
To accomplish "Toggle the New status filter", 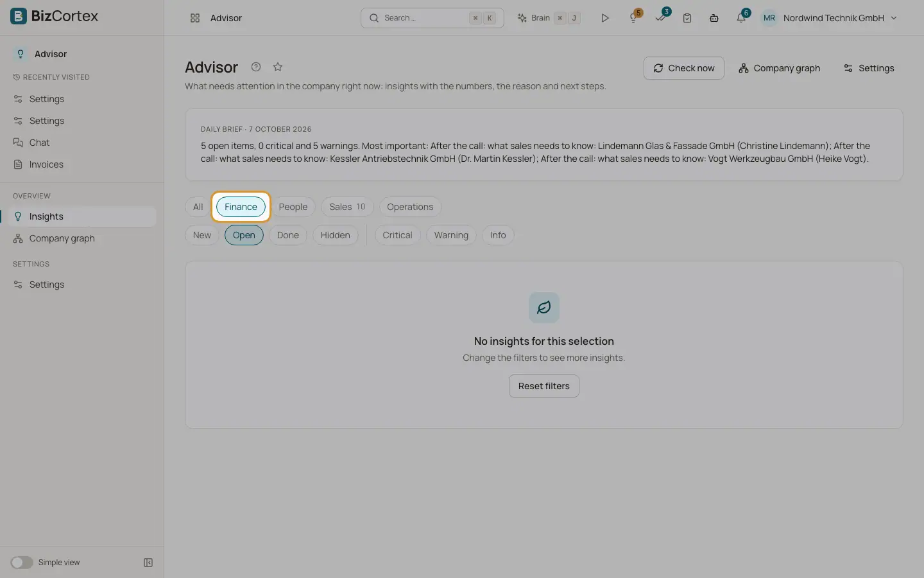I will tap(201, 235).
